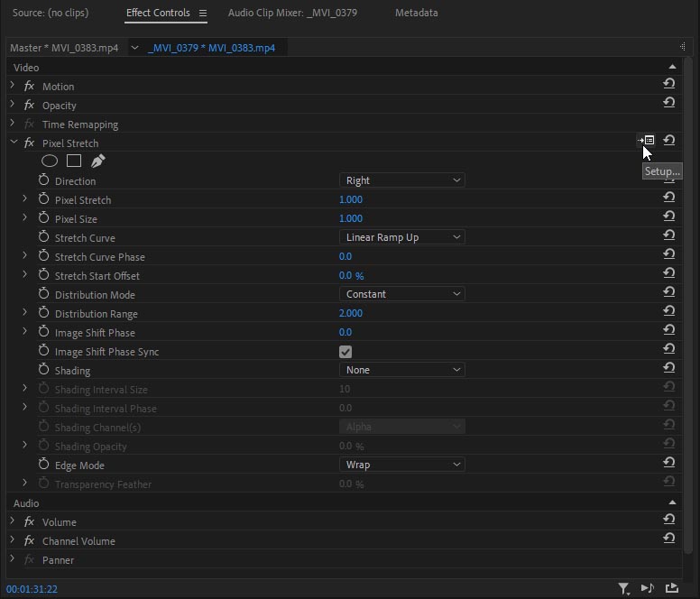Create ellipse mask for Pixel Stretch
Image resolution: width=700 pixels, height=599 pixels.
click(50, 161)
